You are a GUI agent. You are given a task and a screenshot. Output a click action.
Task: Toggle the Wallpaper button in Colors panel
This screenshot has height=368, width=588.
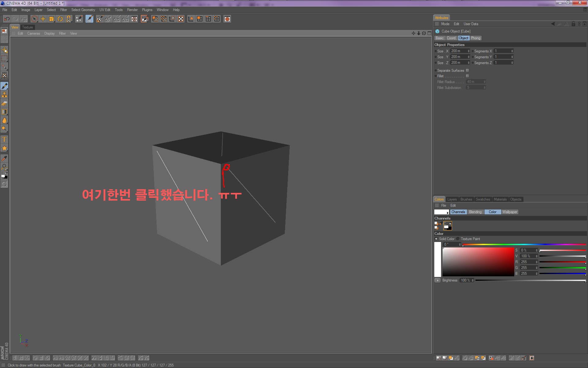510,212
